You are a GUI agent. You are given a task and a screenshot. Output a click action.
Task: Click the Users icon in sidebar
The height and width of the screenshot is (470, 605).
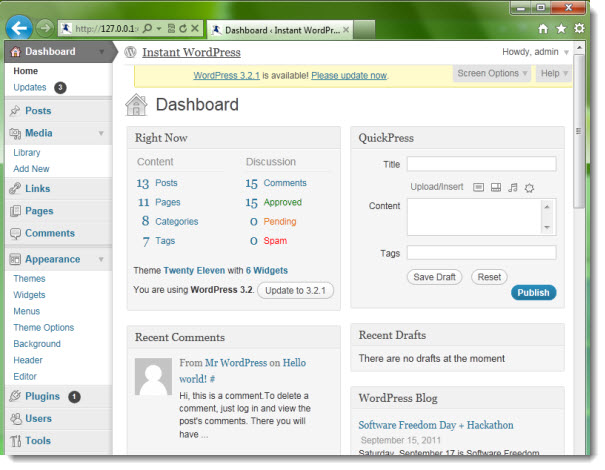pyautogui.click(x=16, y=419)
